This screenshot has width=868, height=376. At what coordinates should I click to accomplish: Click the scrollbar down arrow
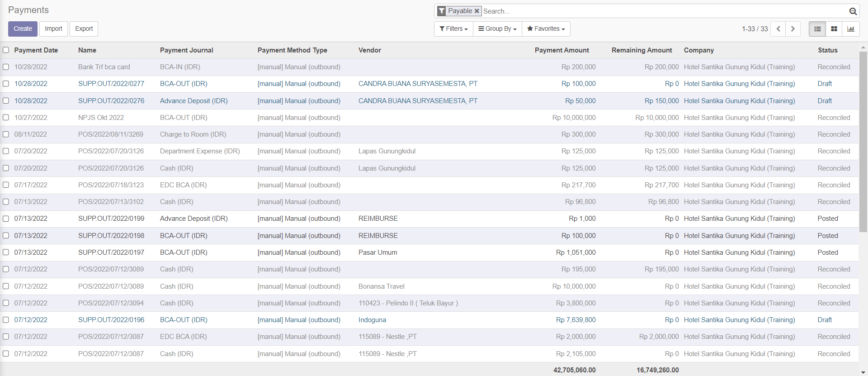863,372
